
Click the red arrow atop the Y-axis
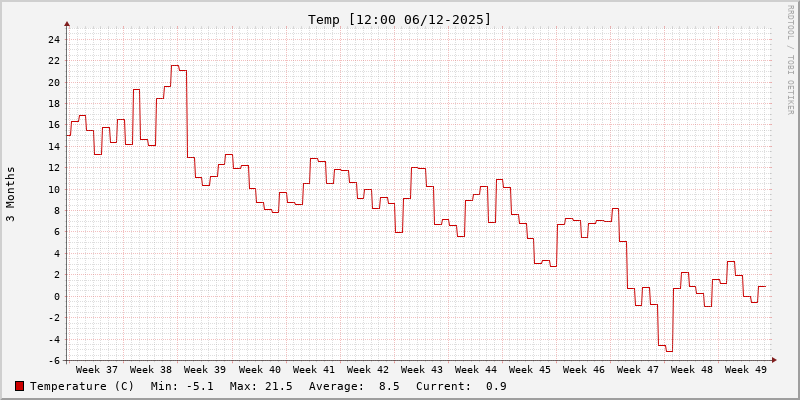click(67, 23)
